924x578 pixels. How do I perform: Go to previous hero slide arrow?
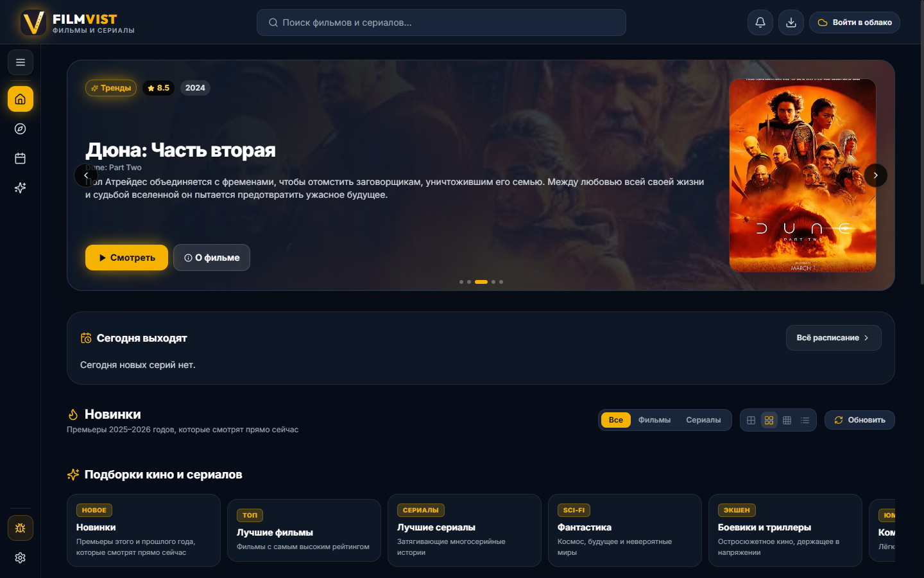tap(86, 175)
